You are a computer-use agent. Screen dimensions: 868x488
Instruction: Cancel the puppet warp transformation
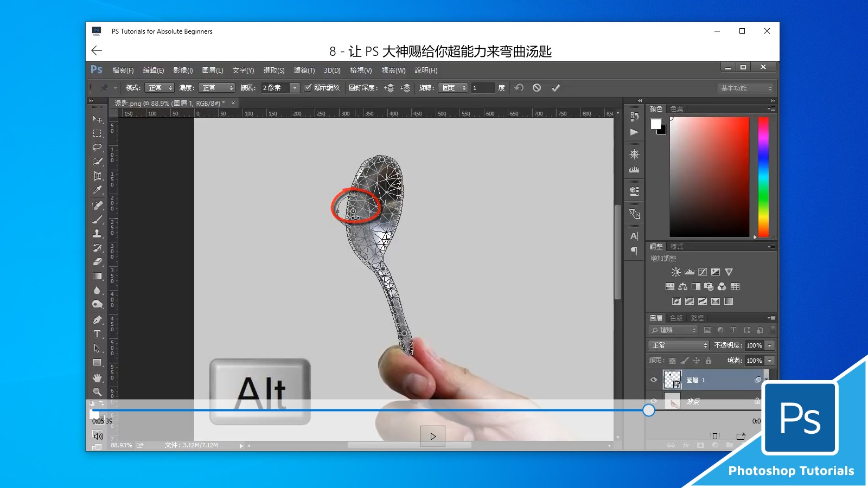(x=537, y=88)
